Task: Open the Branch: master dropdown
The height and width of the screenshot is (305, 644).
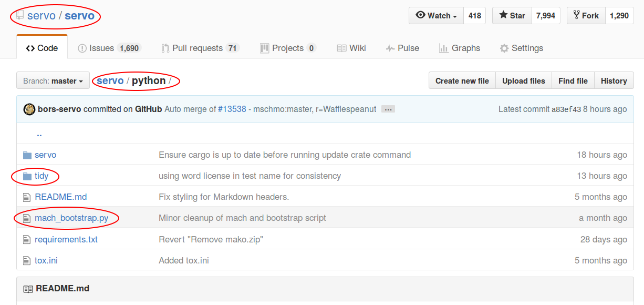Action: (53, 81)
